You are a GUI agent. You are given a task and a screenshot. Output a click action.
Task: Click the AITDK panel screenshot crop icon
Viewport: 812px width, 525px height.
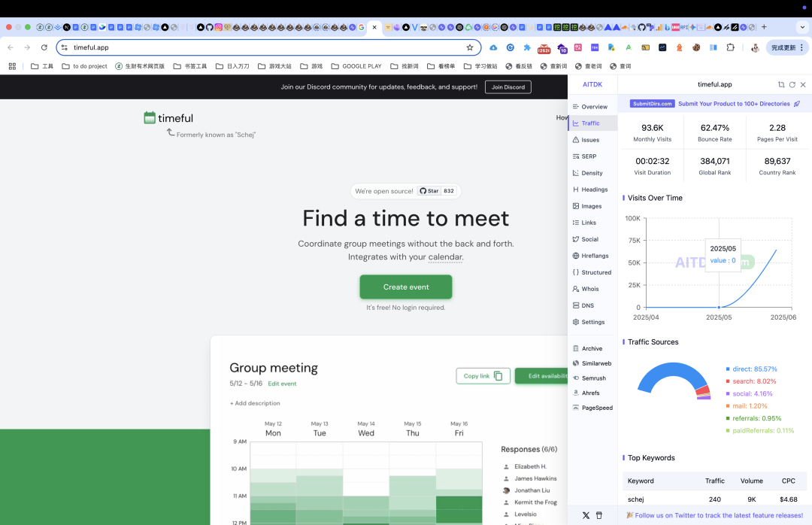point(781,84)
